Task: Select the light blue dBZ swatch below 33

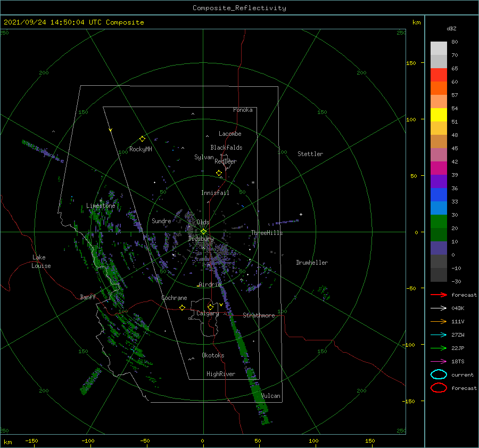Action: pyautogui.click(x=439, y=208)
